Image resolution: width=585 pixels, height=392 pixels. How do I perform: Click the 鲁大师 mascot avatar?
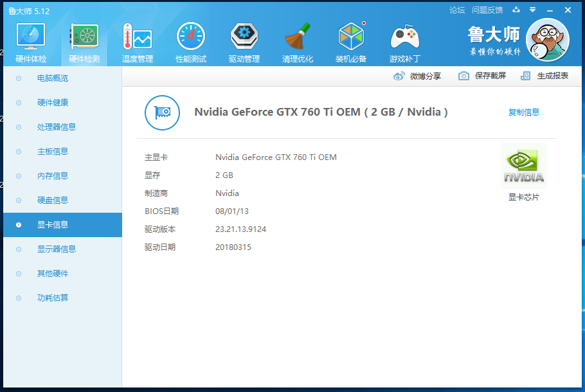tap(547, 40)
